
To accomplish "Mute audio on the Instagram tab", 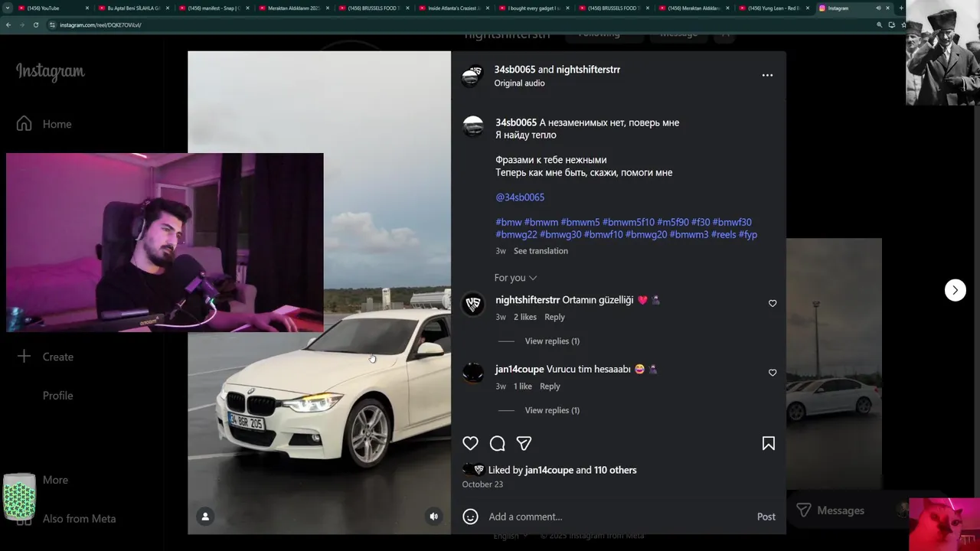I will pyautogui.click(x=878, y=8).
